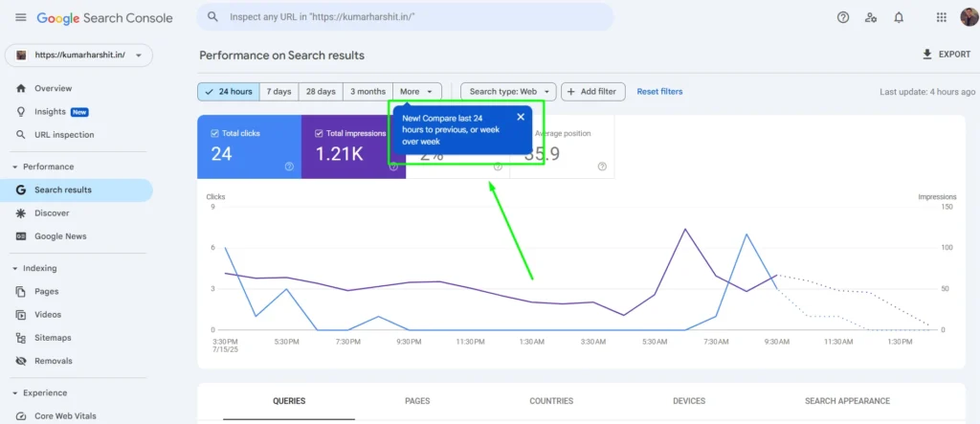
Task: Open the notifications bell
Action: (x=899, y=17)
